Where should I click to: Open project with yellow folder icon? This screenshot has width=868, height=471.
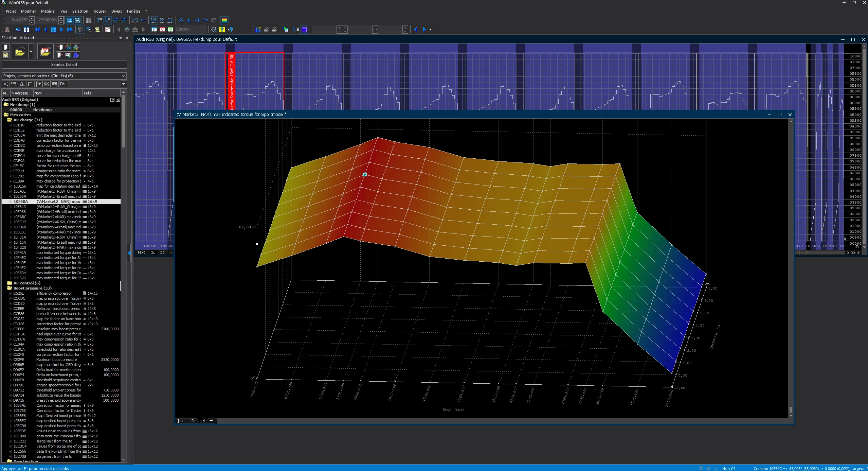[20, 52]
